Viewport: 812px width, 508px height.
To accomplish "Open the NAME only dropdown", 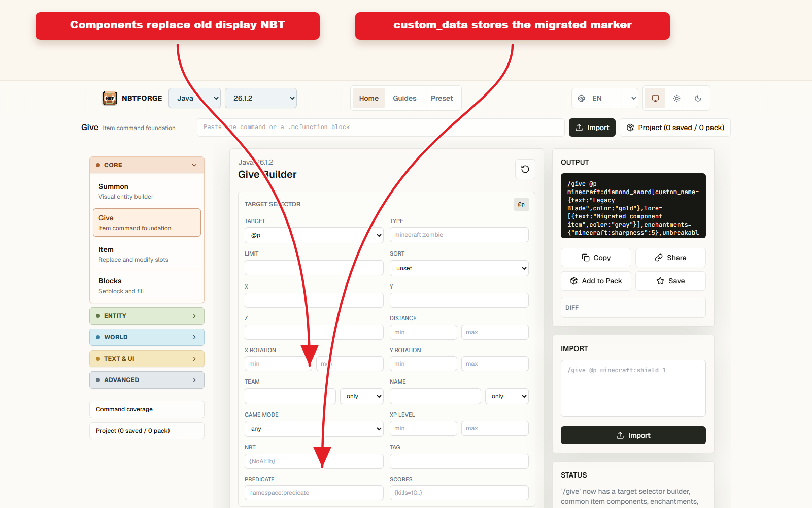I will [507, 396].
